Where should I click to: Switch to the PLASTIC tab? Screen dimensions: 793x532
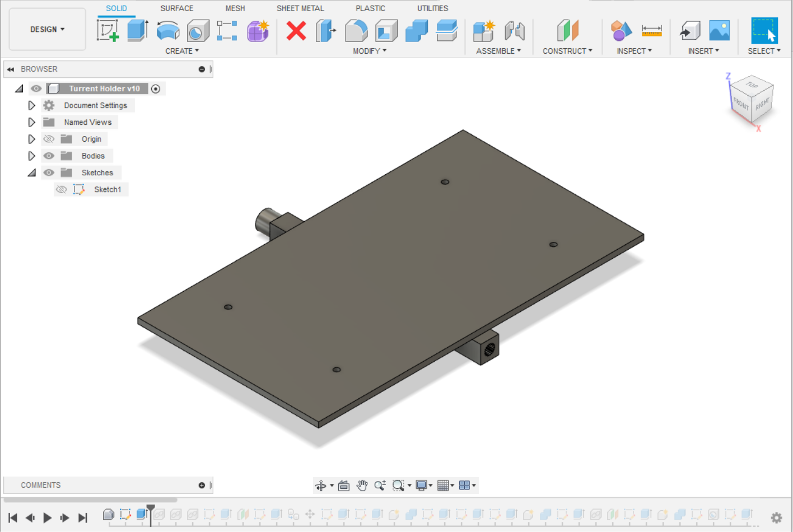[x=370, y=8]
